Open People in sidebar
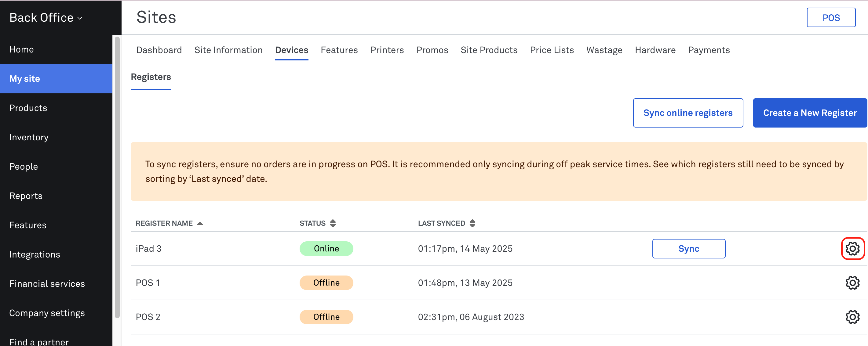Viewport: 868px width, 346px height. tap(56, 167)
